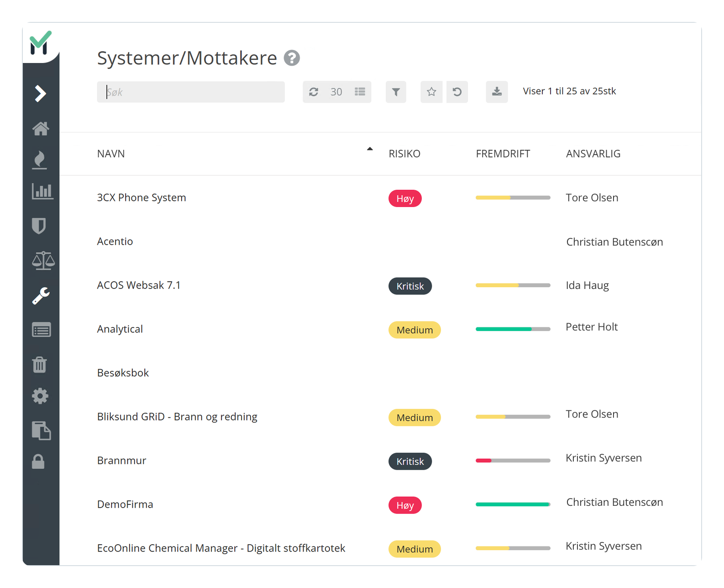Click Medium badge for EcoOnline Chemical Manager
This screenshot has height=588, width=724.
[x=414, y=549]
